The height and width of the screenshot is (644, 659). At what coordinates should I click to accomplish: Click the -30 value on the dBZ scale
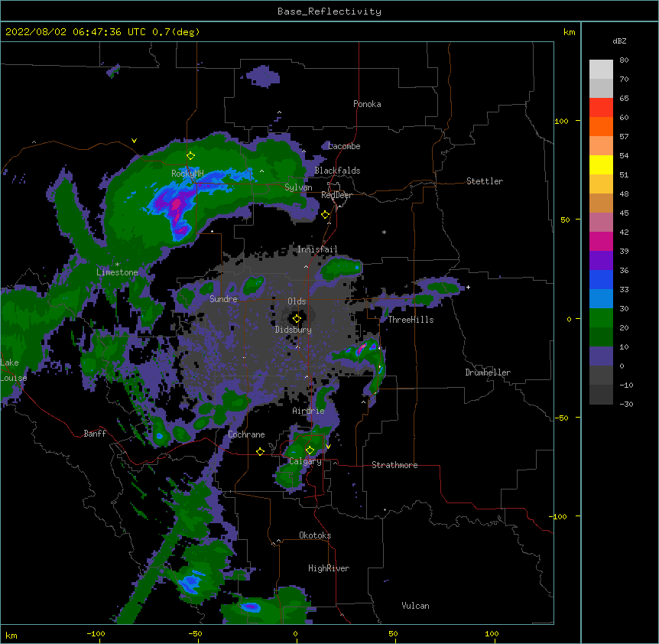click(x=626, y=404)
